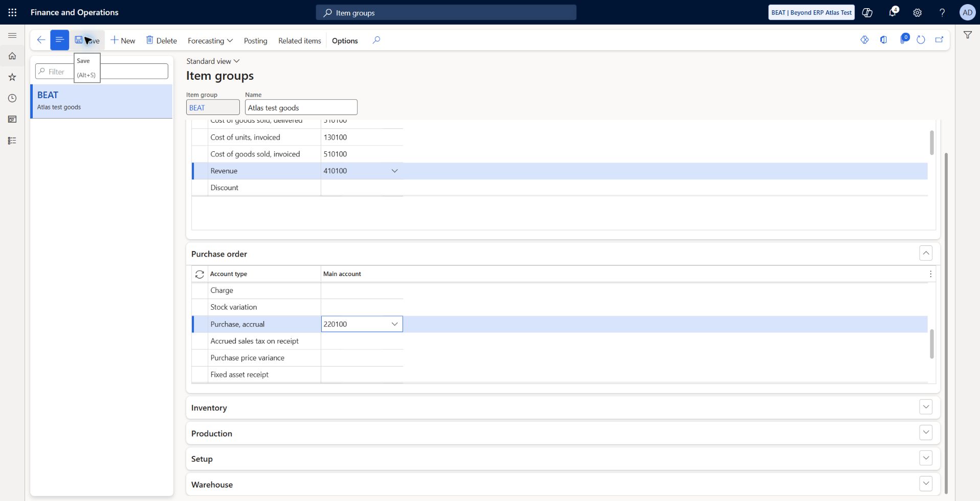Refresh Purchase order grid icon

[199, 274]
